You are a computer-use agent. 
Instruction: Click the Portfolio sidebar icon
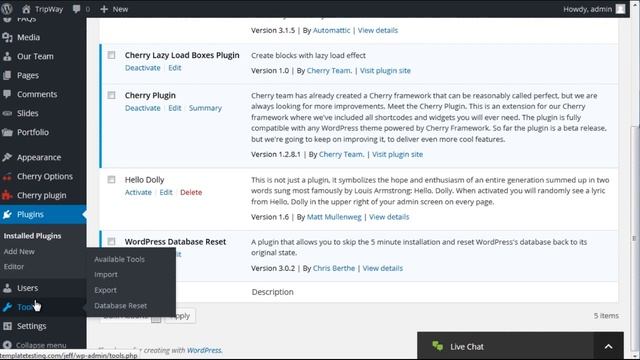7,132
